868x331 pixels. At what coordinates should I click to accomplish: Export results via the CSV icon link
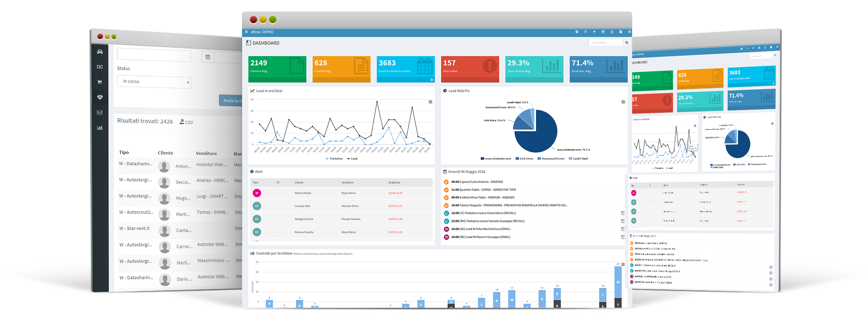click(x=186, y=122)
